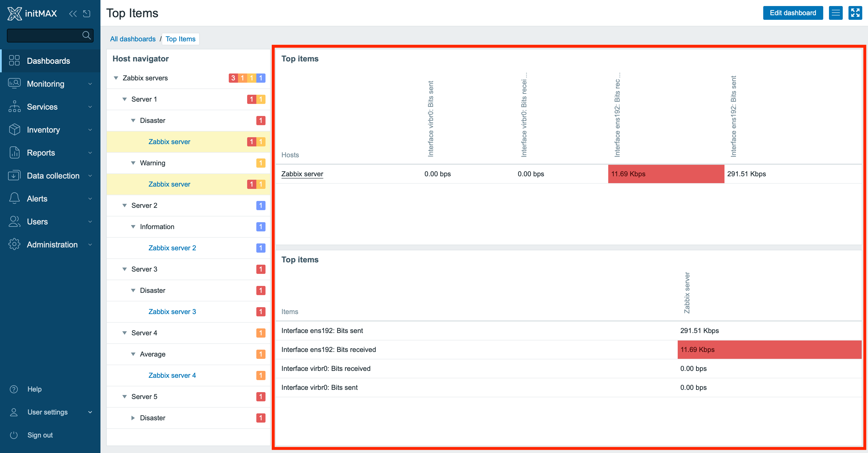Select Zabbix server under Warning group

click(x=169, y=184)
